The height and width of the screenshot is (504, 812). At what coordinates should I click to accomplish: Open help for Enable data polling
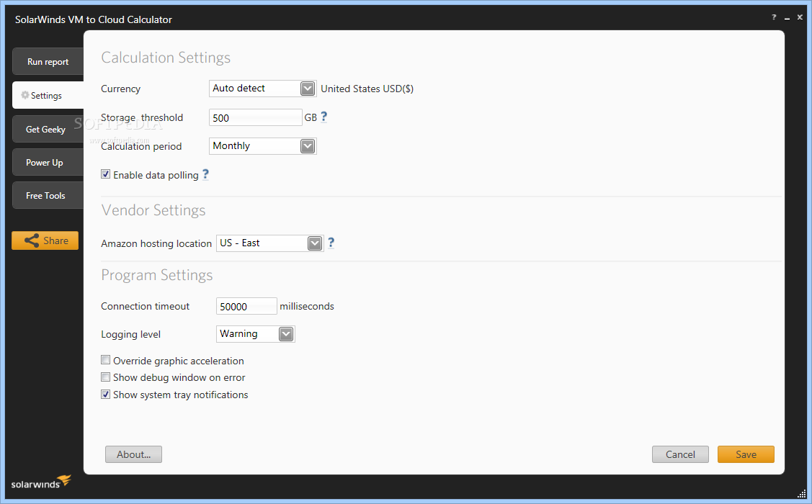(x=205, y=174)
